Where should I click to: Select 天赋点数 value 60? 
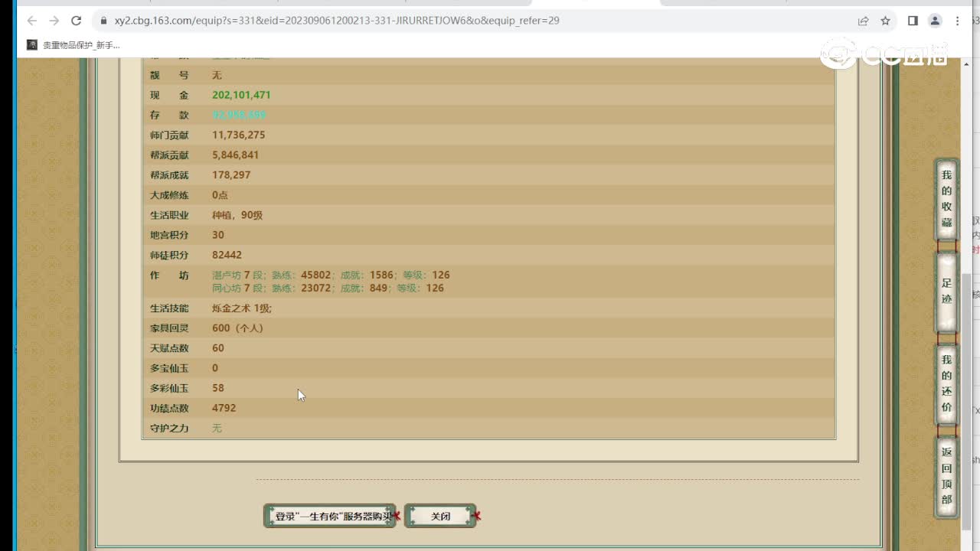click(x=218, y=348)
